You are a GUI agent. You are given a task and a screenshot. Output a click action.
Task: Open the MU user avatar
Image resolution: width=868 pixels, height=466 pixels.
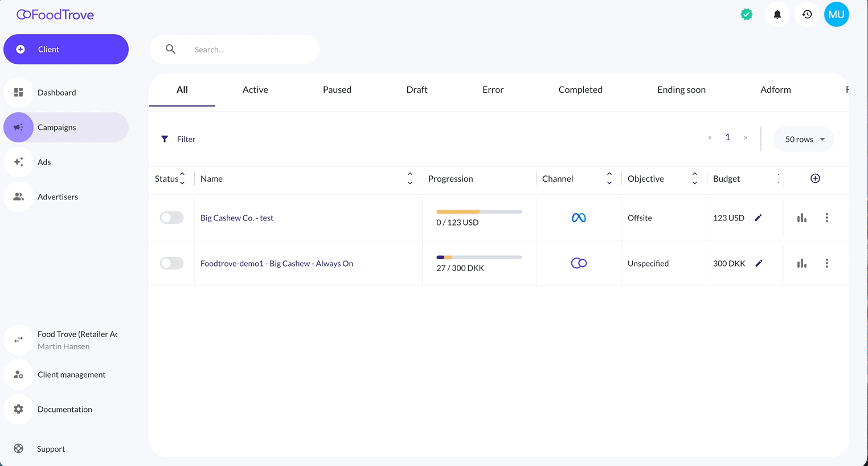836,15
